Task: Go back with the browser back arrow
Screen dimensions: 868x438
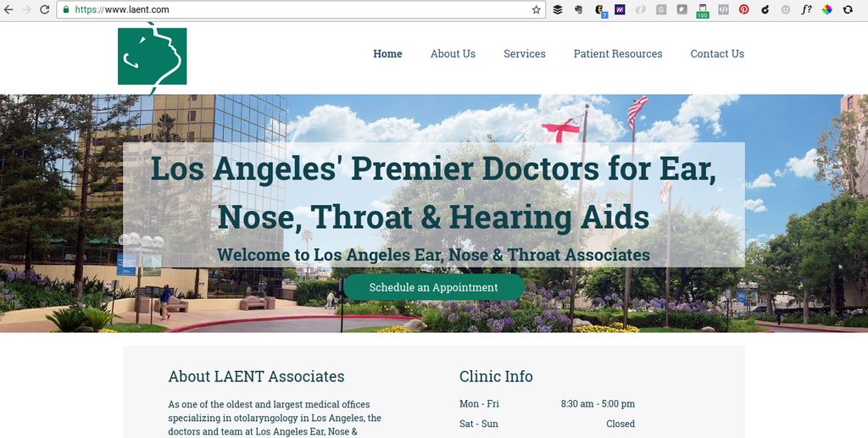Action: pyautogui.click(x=8, y=9)
